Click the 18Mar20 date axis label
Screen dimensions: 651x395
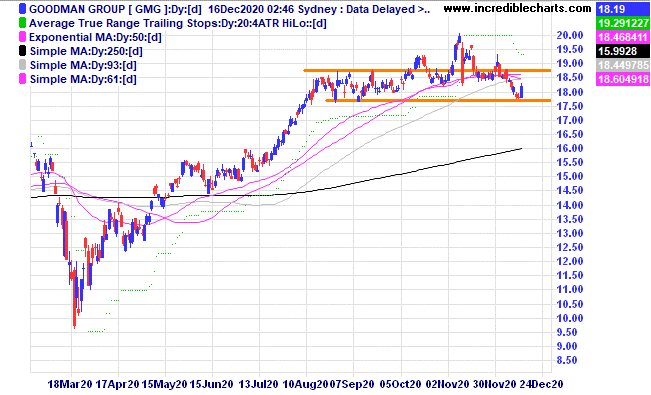pos(70,384)
